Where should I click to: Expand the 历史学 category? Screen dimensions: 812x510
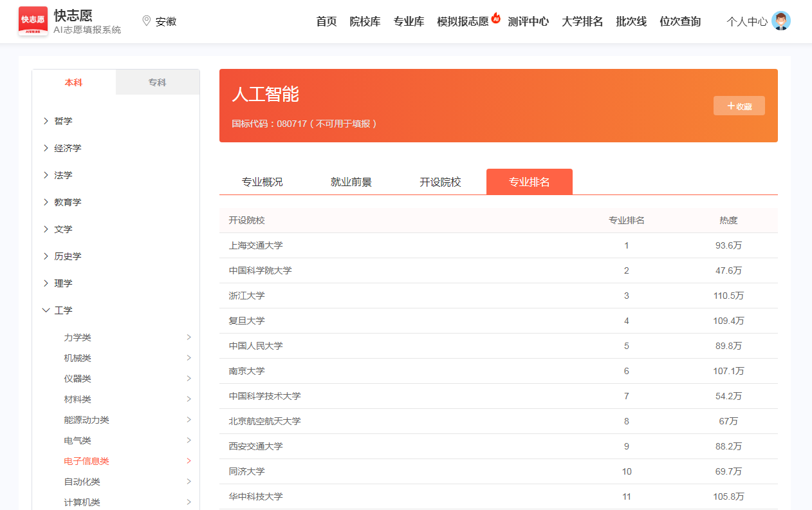[46, 256]
